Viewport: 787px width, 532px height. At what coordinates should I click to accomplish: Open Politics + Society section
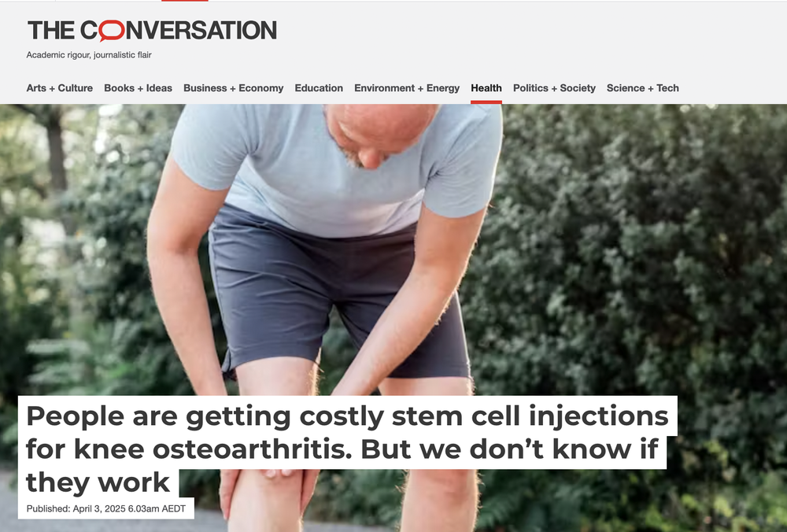(x=554, y=88)
